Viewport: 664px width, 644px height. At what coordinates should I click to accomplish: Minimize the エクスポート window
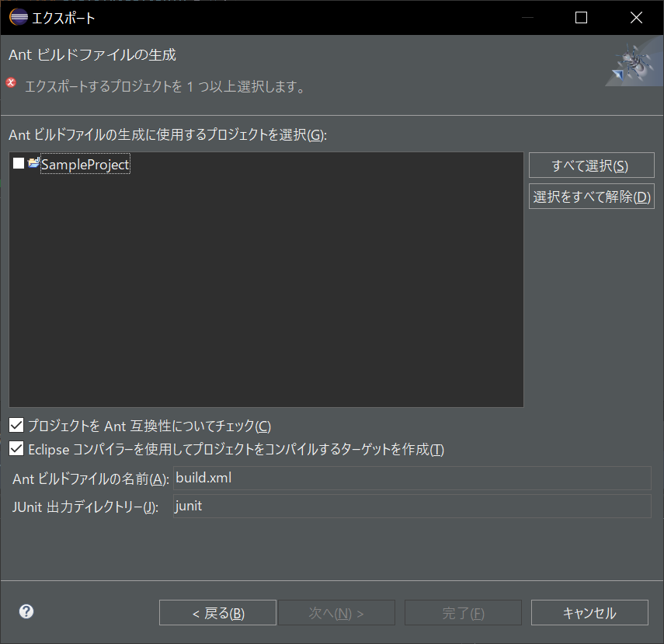tap(526, 17)
